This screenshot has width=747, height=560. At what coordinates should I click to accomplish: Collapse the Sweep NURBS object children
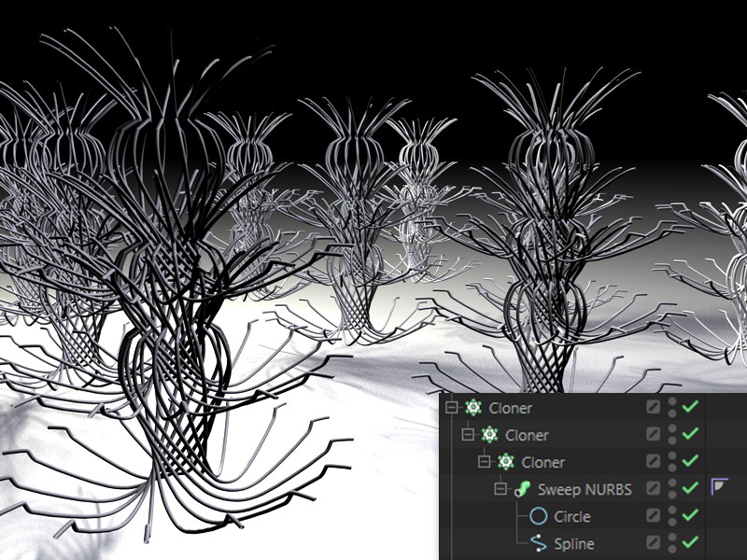(x=500, y=489)
